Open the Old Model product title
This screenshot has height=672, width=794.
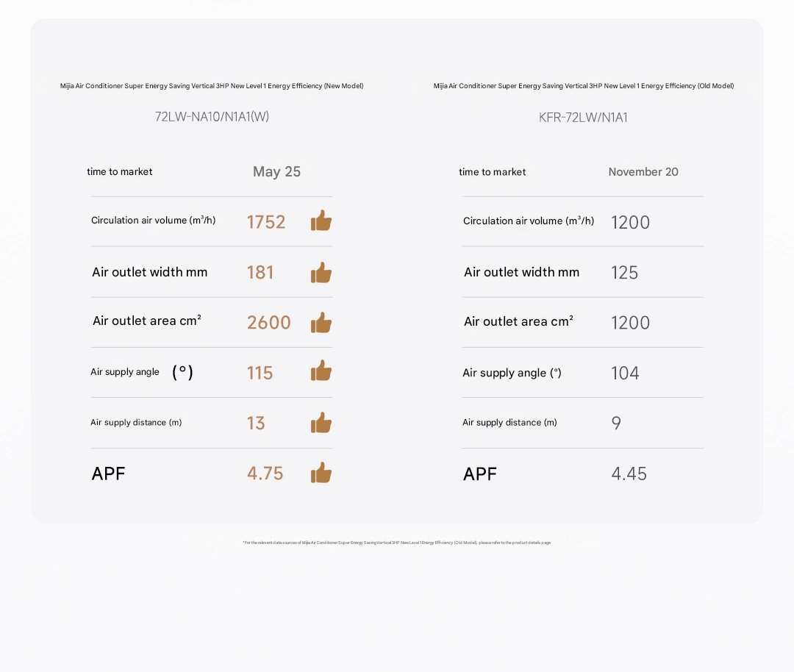point(584,86)
